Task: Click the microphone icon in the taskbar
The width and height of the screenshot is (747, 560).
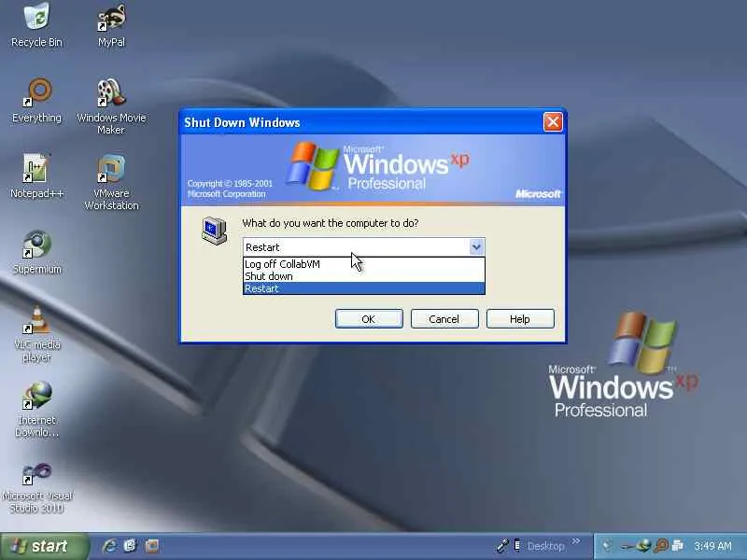Action: pyautogui.click(x=503, y=546)
